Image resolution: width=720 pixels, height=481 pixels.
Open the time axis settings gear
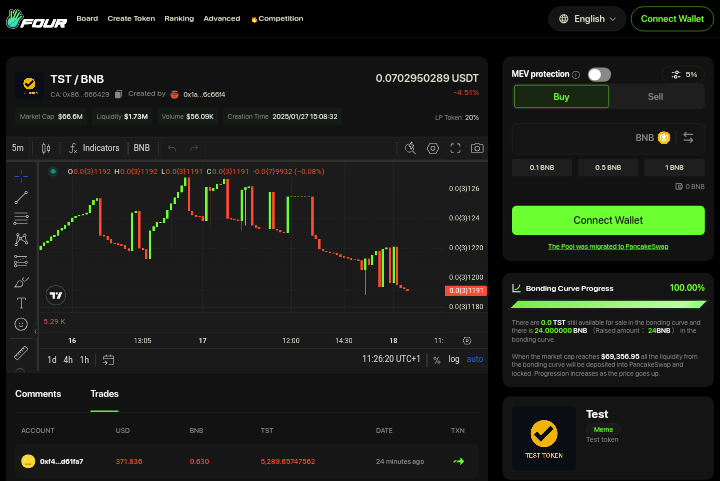(x=467, y=341)
